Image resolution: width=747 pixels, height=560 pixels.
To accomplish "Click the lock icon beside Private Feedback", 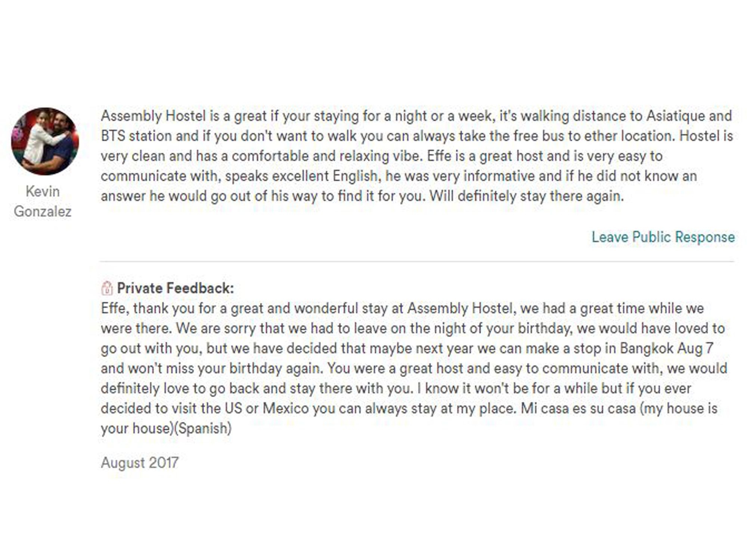I will pos(107,288).
